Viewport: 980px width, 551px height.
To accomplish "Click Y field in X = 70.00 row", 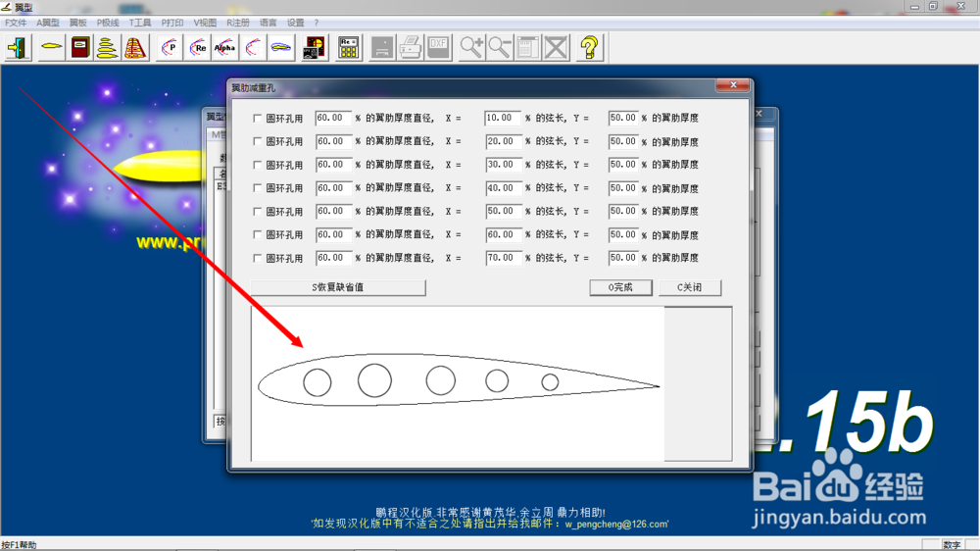I will pyautogui.click(x=622, y=258).
